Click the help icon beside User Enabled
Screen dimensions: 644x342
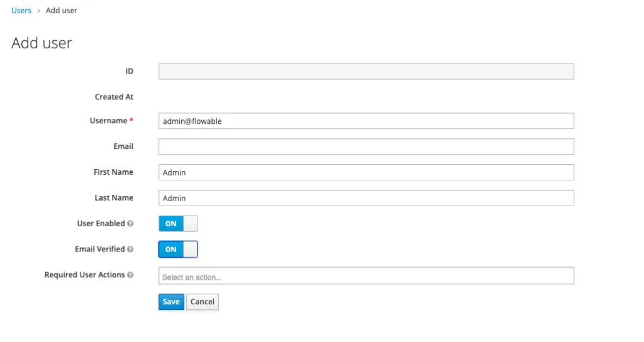tap(130, 224)
